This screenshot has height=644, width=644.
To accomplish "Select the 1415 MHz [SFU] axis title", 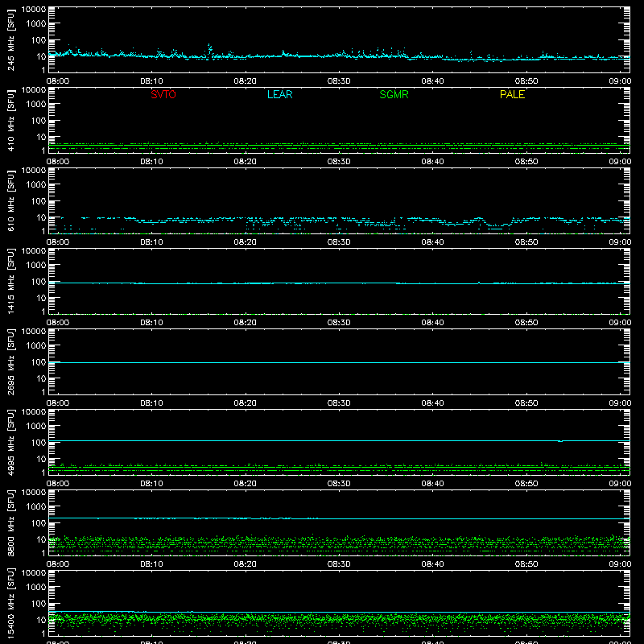I will click(10, 281).
